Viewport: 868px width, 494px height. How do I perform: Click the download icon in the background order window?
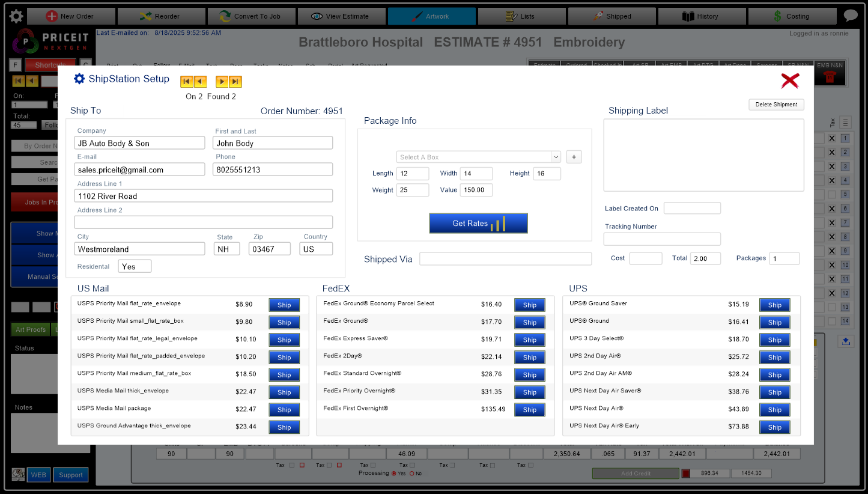click(x=846, y=341)
